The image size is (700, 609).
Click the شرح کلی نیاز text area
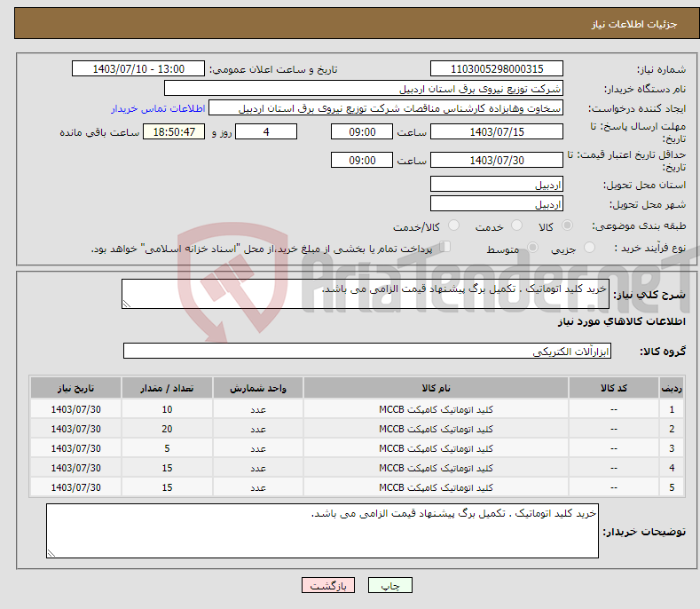(x=366, y=294)
